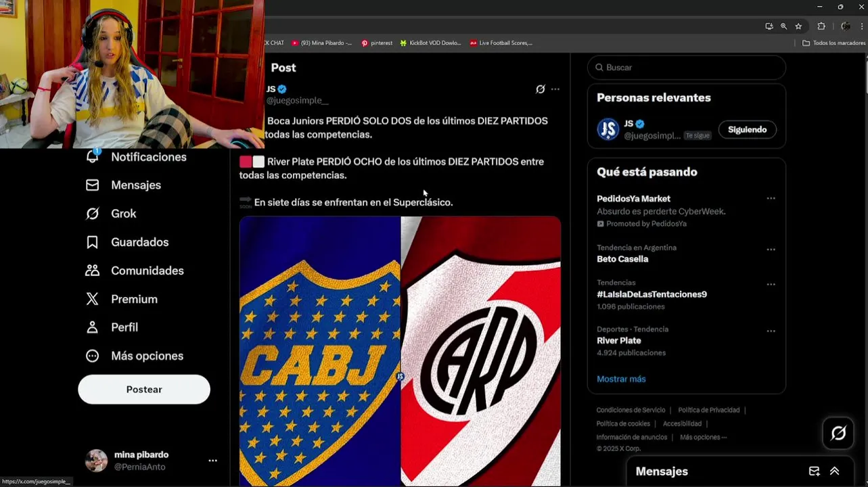This screenshot has width=868, height=487.
Task: Click the Mensajes drawer title
Action: click(662, 471)
